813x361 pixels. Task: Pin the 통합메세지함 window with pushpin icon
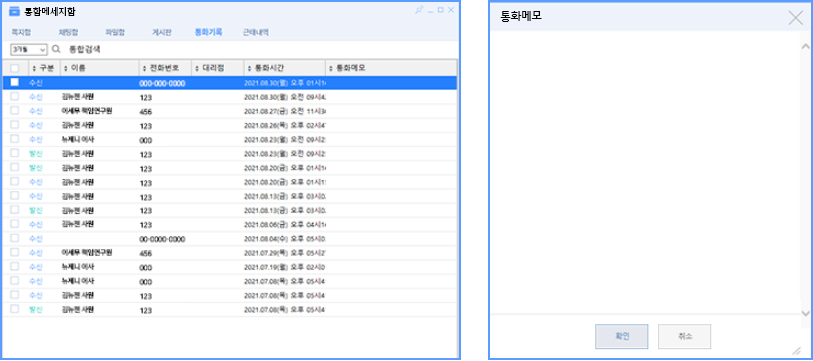[419, 10]
